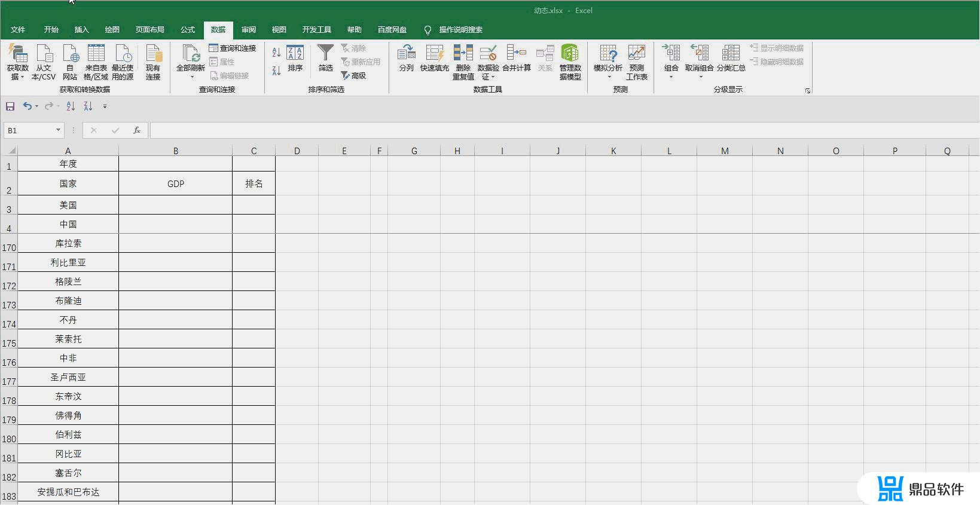Open 管理数据模型 (Manage Data Model)

pyautogui.click(x=570, y=62)
